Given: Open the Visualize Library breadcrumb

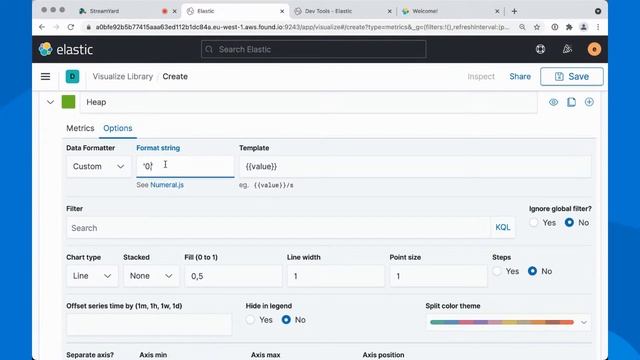Looking at the screenshot, I should [122, 76].
